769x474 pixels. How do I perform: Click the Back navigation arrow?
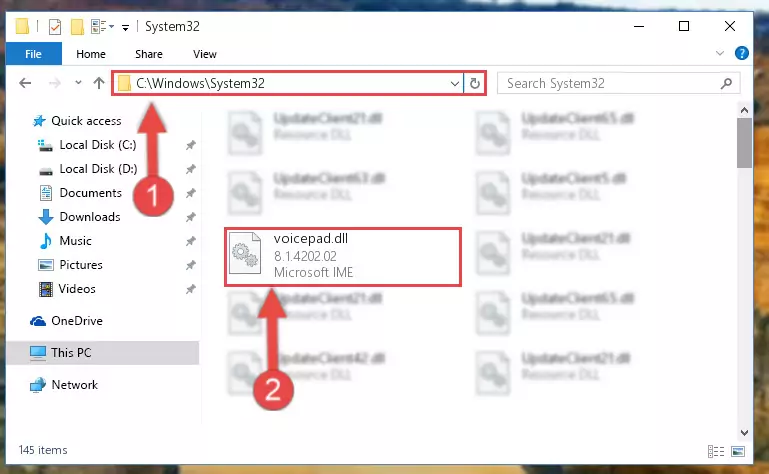click(25, 83)
